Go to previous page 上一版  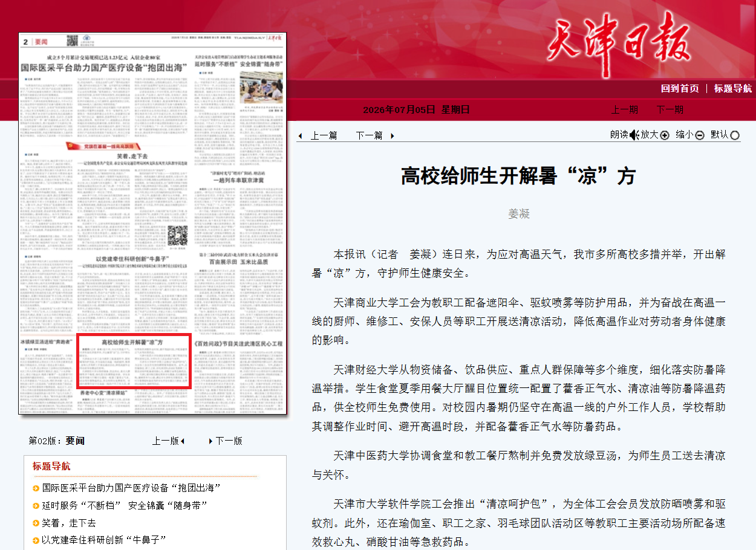(165, 441)
